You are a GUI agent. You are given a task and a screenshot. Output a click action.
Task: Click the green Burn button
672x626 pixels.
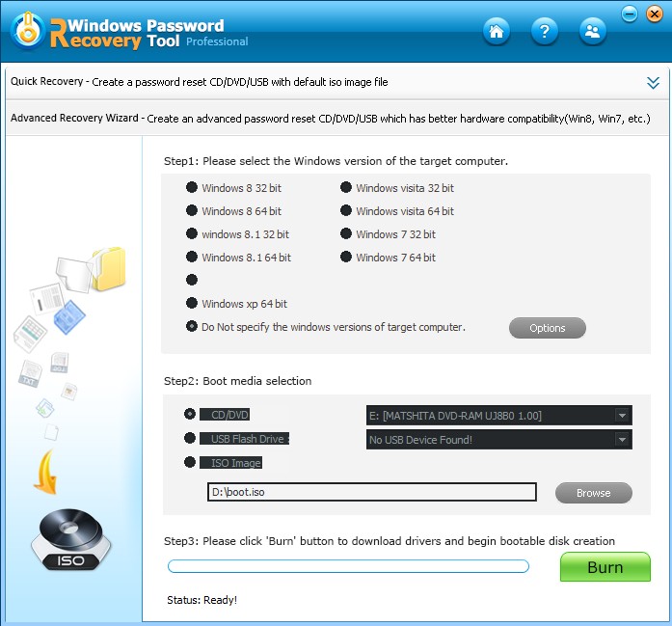click(x=605, y=567)
